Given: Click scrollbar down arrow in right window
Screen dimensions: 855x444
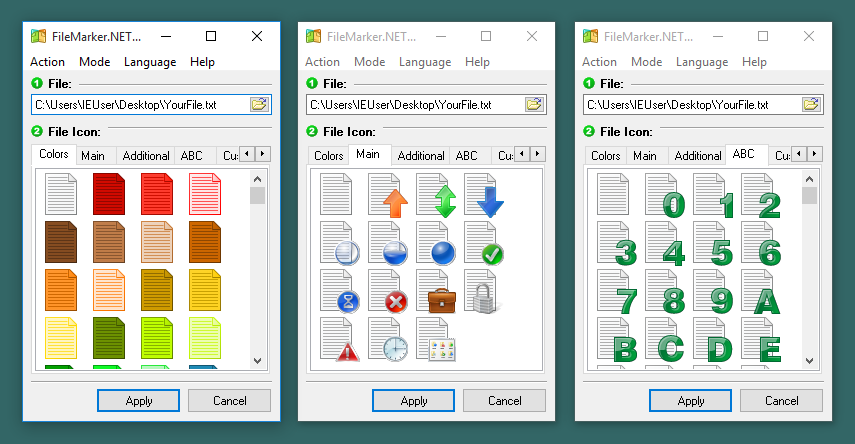Looking at the screenshot, I should coord(810,361).
